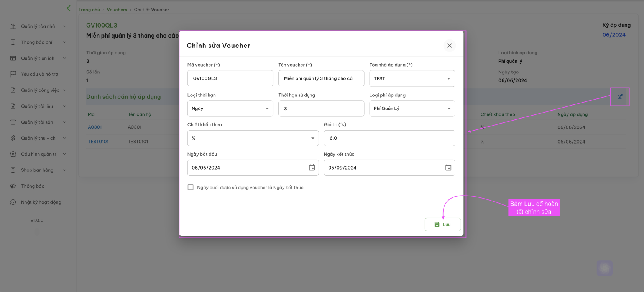
Task: Open calendar picker for Ngày kết thúc
Action: (x=448, y=168)
